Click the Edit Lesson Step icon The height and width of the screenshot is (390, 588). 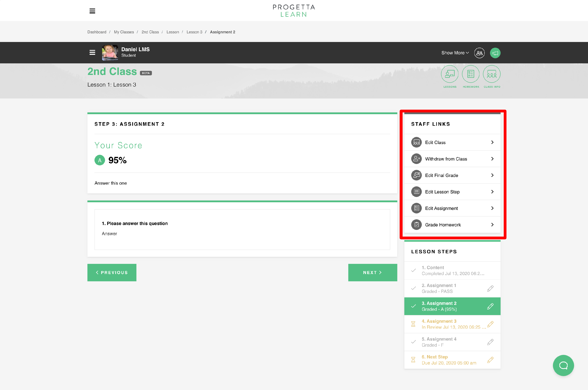[x=416, y=192]
